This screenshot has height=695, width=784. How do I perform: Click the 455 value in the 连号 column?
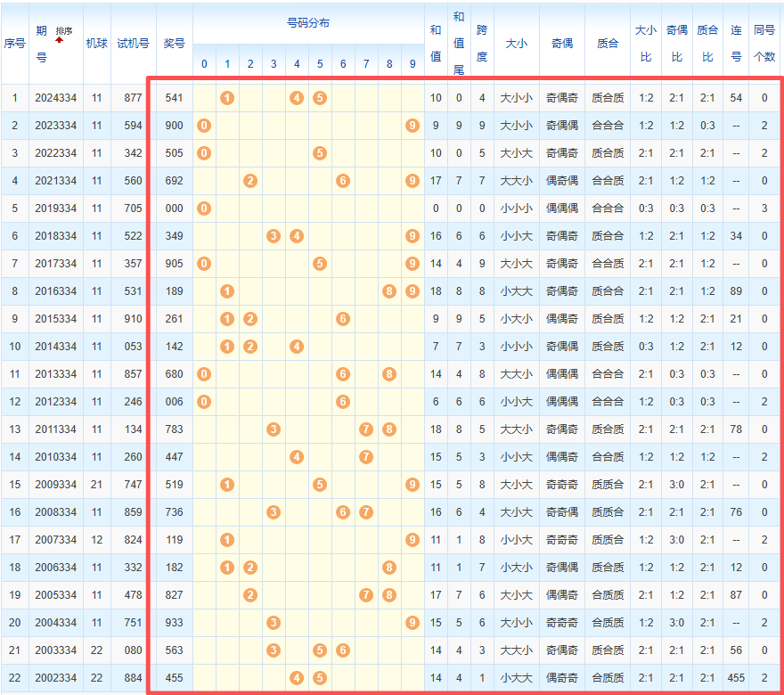click(x=736, y=678)
